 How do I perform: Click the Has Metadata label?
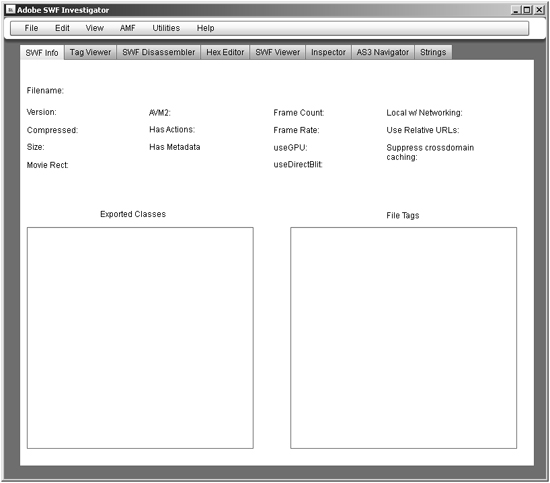point(175,147)
